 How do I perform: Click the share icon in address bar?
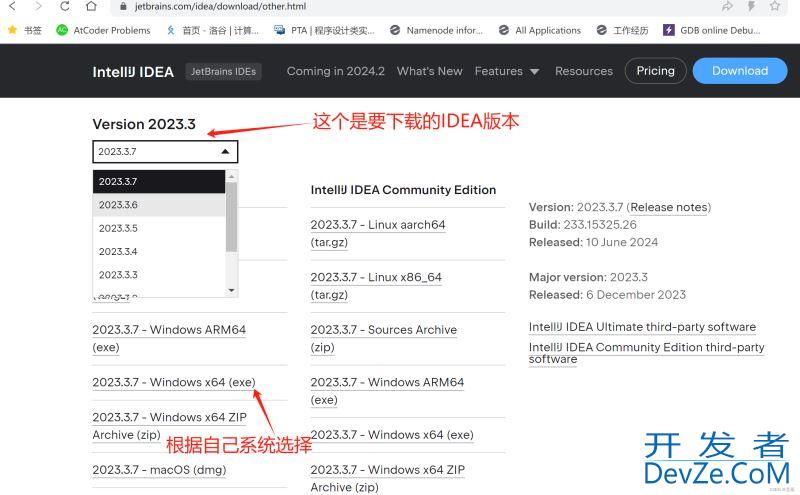727,6
